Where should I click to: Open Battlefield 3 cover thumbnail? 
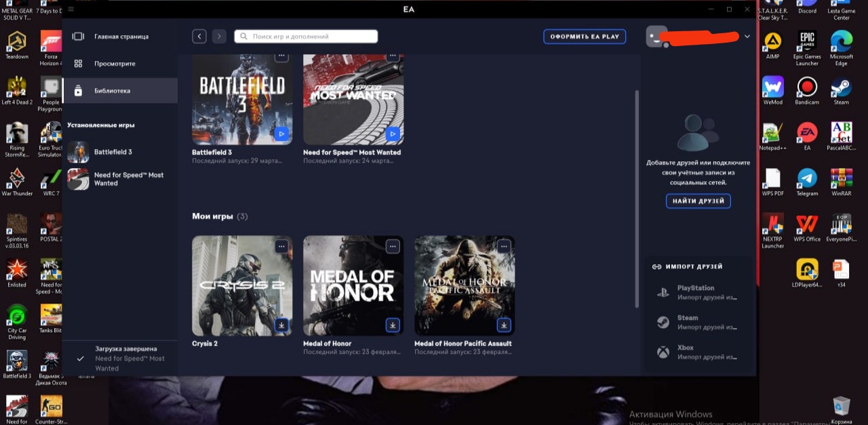pyautogui.click(x=242, y=100)
